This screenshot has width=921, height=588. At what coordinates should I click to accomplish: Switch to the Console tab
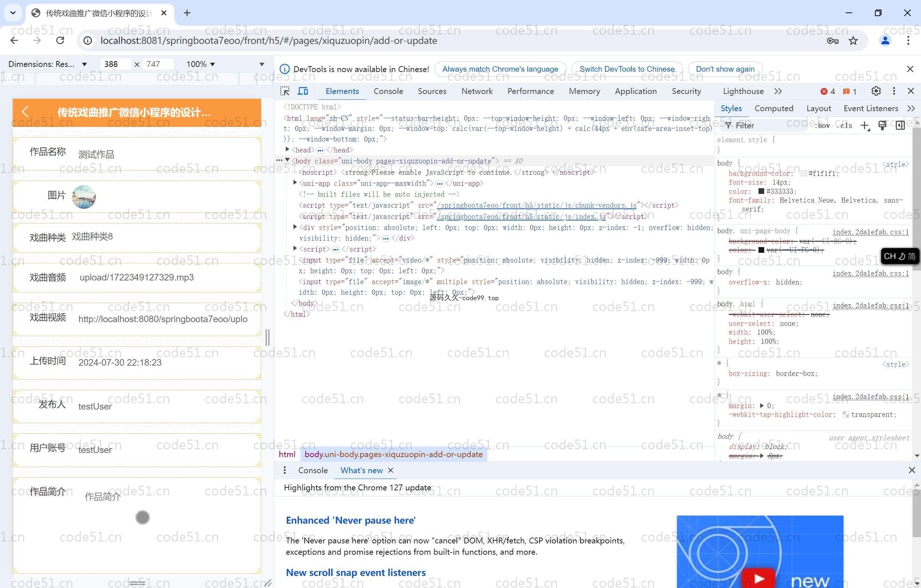point(388,91)
